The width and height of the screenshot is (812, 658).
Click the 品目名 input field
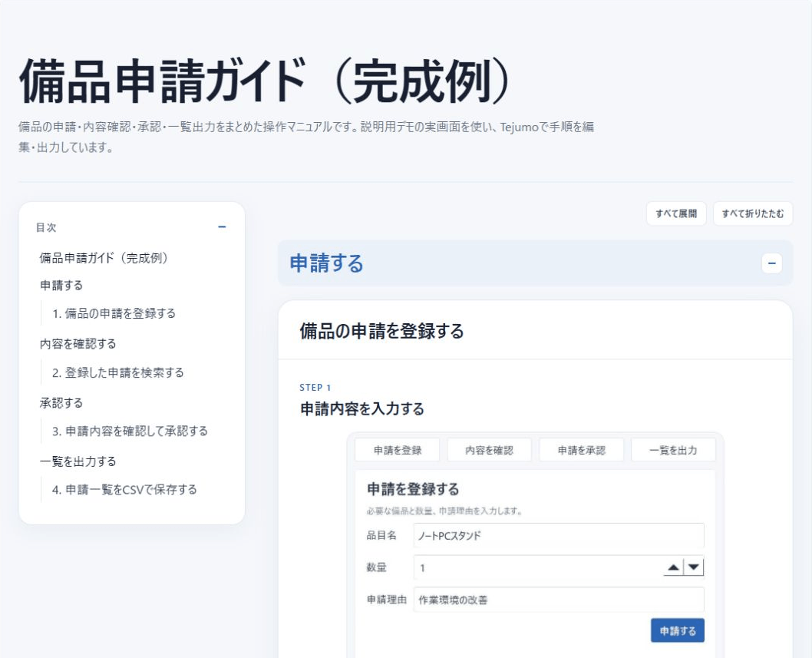[x=559, y=536]
